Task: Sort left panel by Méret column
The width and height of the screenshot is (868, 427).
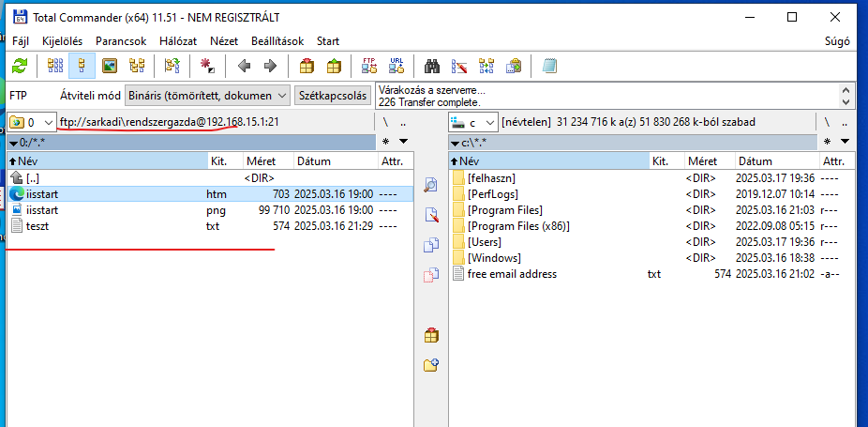Action: tap(268, 161)
